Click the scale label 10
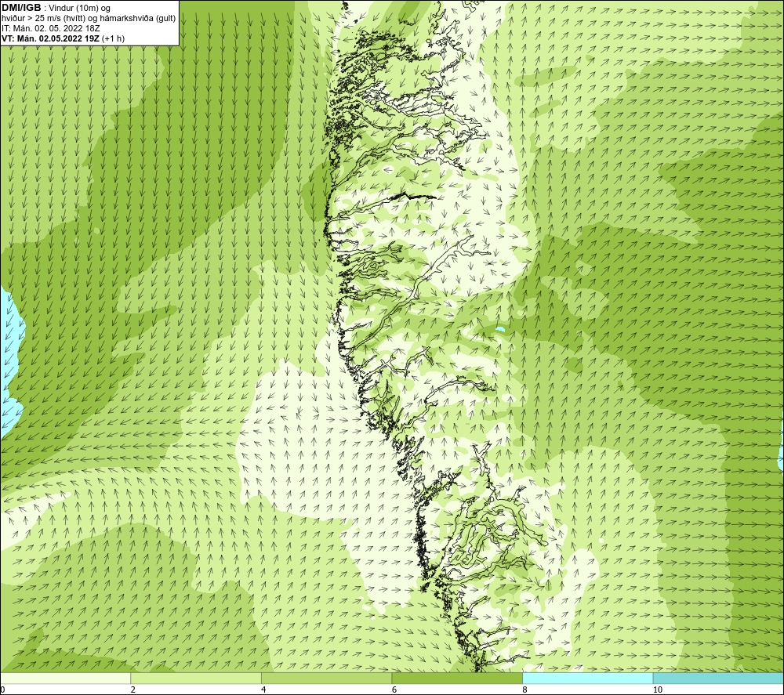 (x=658, y=690)
